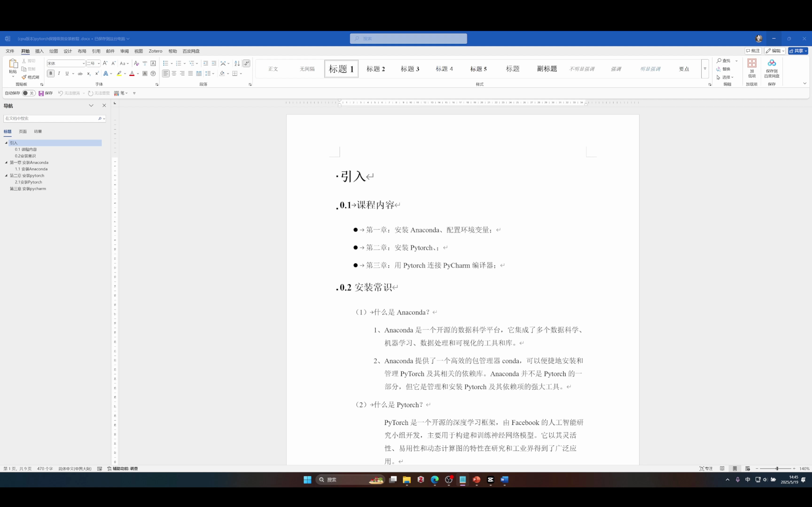Collapse the 第一章 安装Anaconda heading in navigation
This screenshot has height=507, width=812.
[6, 162]
